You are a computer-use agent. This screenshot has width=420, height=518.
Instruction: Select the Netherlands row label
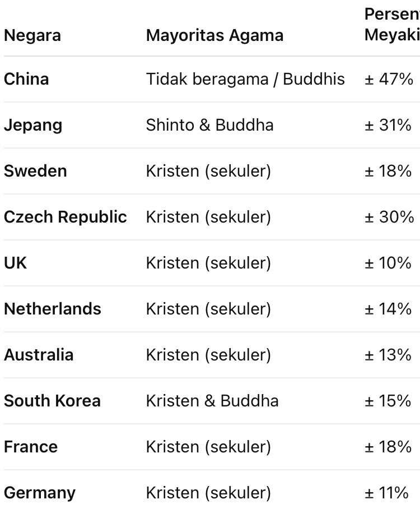coord(53,309)
